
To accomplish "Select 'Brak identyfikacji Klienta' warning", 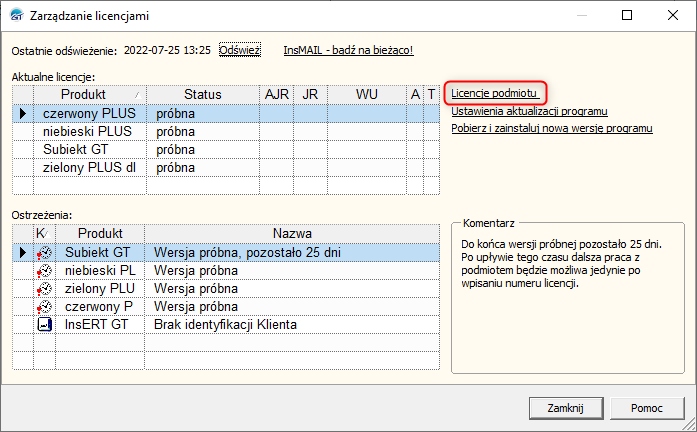I will (x=225, y=324).
